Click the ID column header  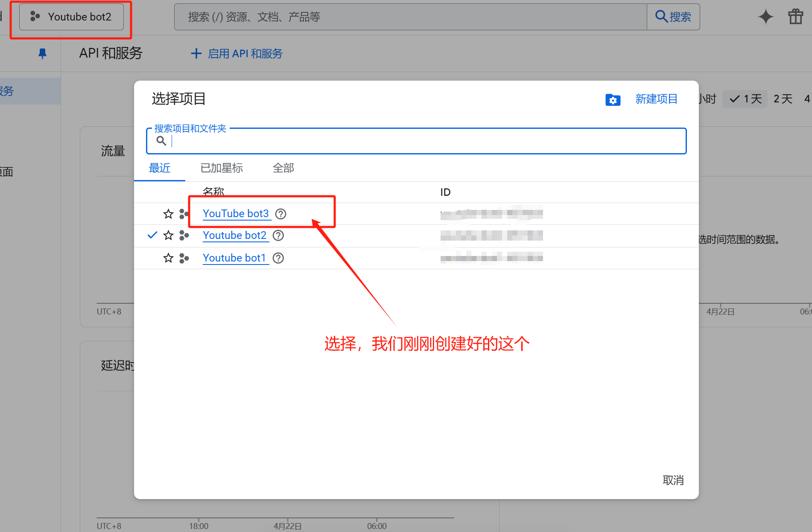coord(445,192)
